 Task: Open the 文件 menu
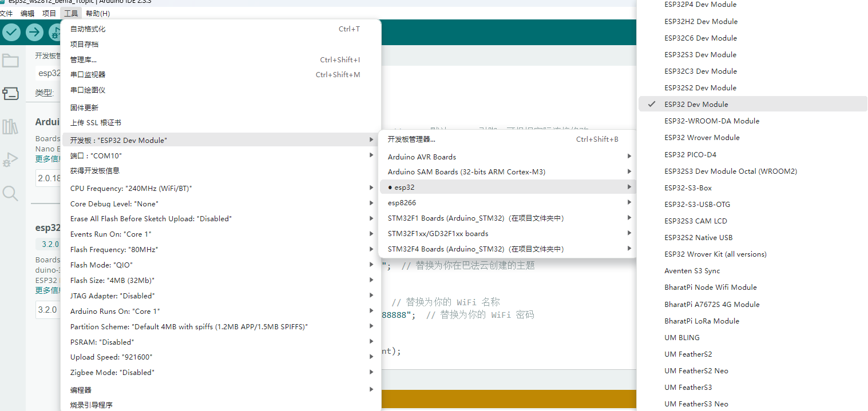[6, 13]
